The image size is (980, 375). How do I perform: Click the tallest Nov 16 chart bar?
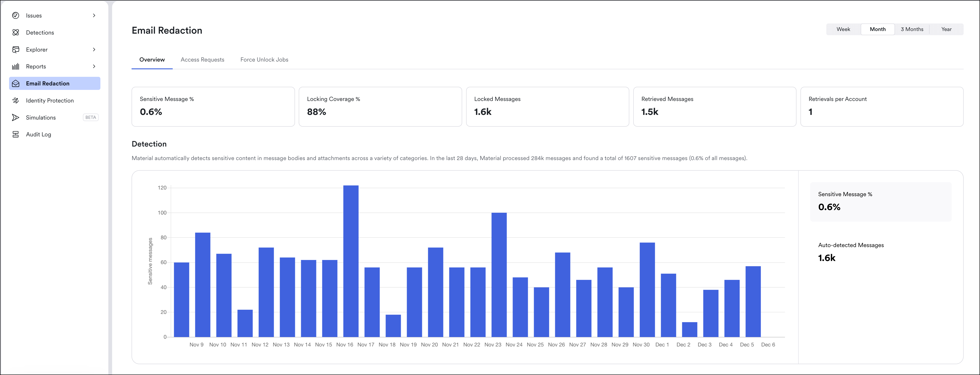351,261
